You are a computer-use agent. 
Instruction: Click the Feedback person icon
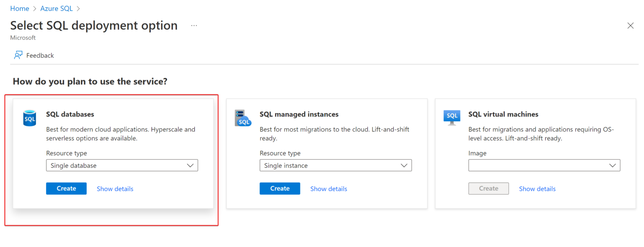18,55
